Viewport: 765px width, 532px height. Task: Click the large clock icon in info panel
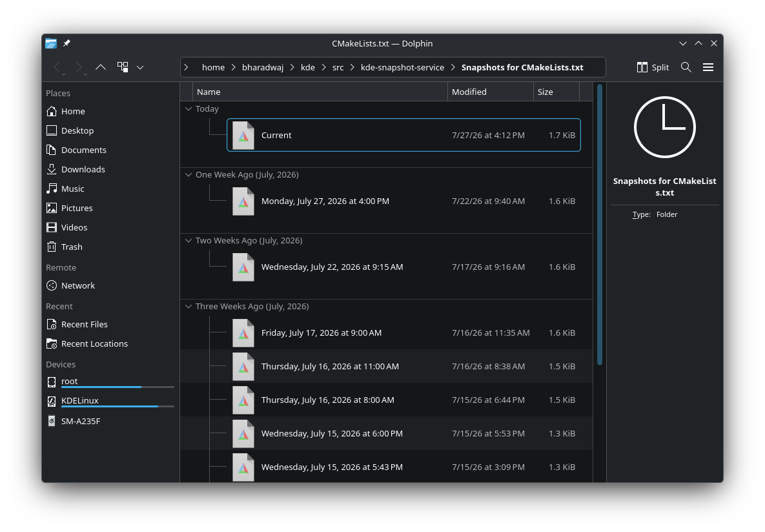pyautogui.click(x=664, y=127)
